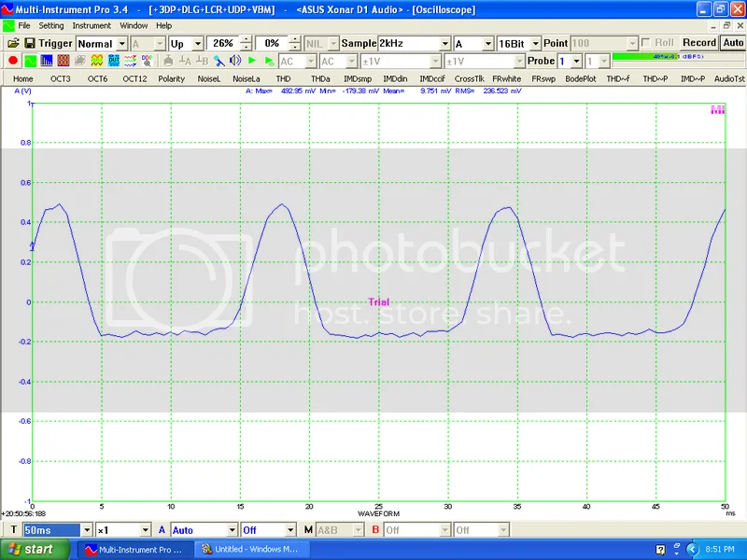Click the Save floppy disk icon
Viewport: 747px width, 560px height.
[x=29, y=43]
